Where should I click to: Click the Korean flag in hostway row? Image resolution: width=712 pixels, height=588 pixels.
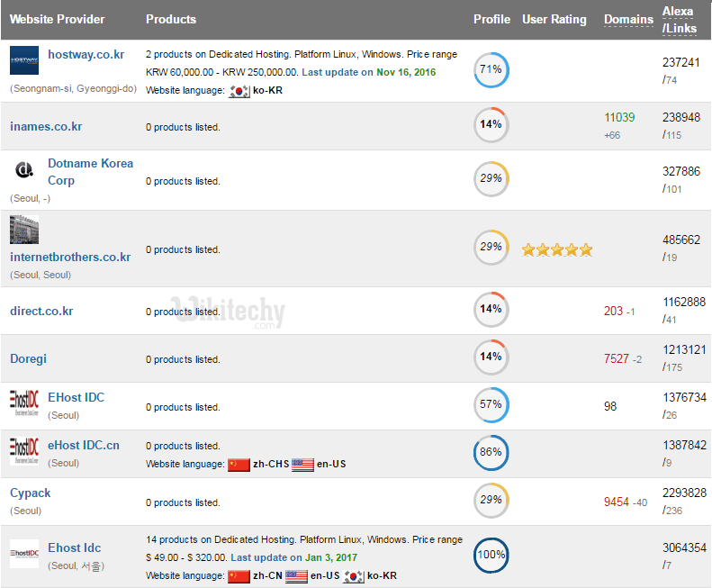pyautogui.click(x=239, y=91)
